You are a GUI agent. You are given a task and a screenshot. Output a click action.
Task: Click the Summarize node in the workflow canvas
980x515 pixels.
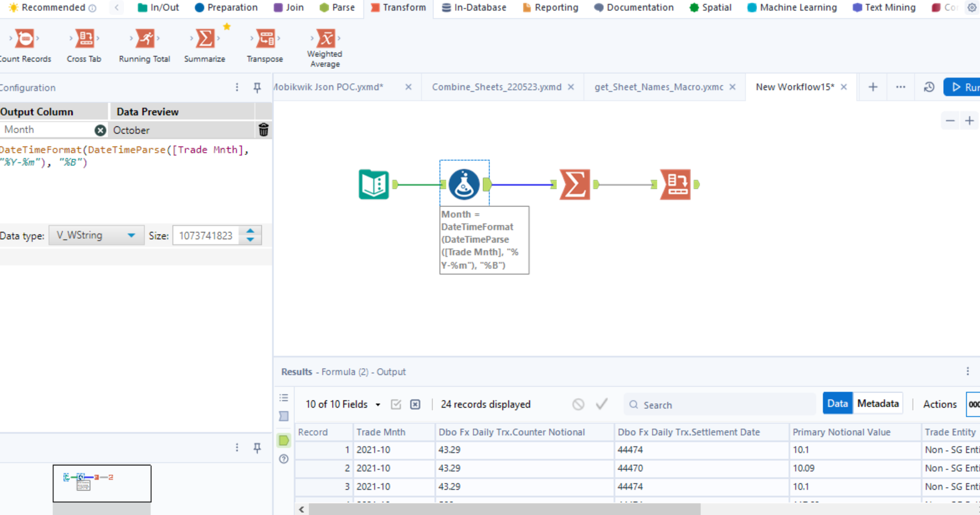point(575,184)
